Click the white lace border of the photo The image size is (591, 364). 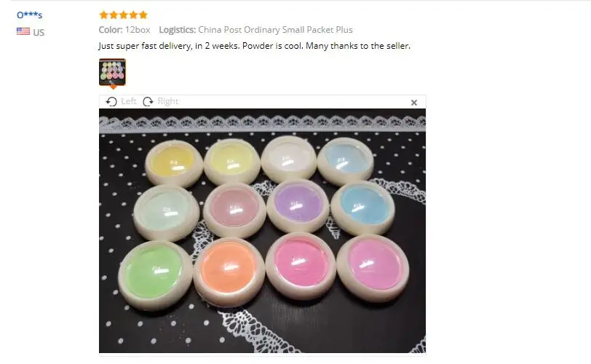click(262, 122)
